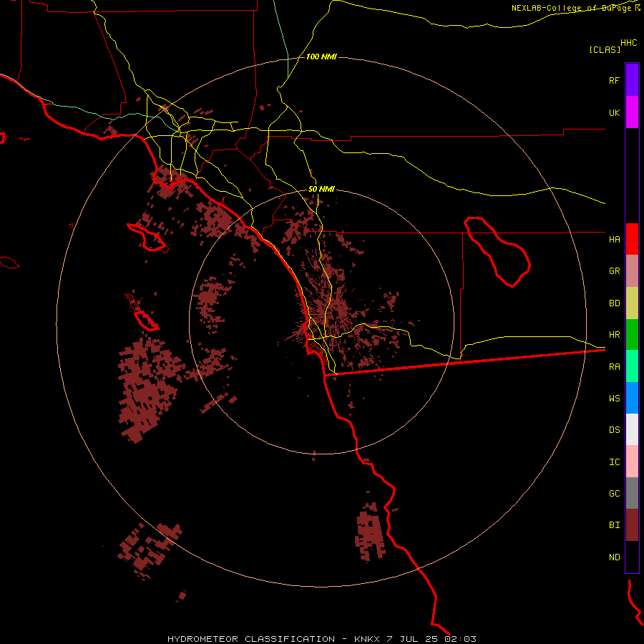This screenshot has height=644, width=644.
Task: Click the HA red legend color swatch
Action: click(632, 239)
